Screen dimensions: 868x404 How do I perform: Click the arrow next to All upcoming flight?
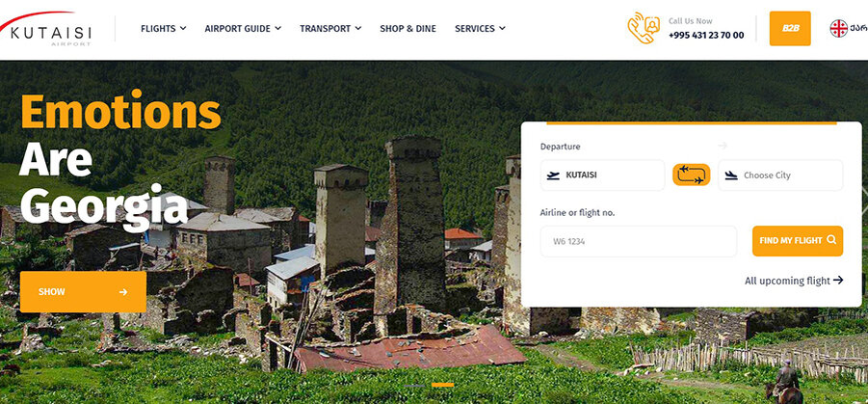click(x=838, y=281)
